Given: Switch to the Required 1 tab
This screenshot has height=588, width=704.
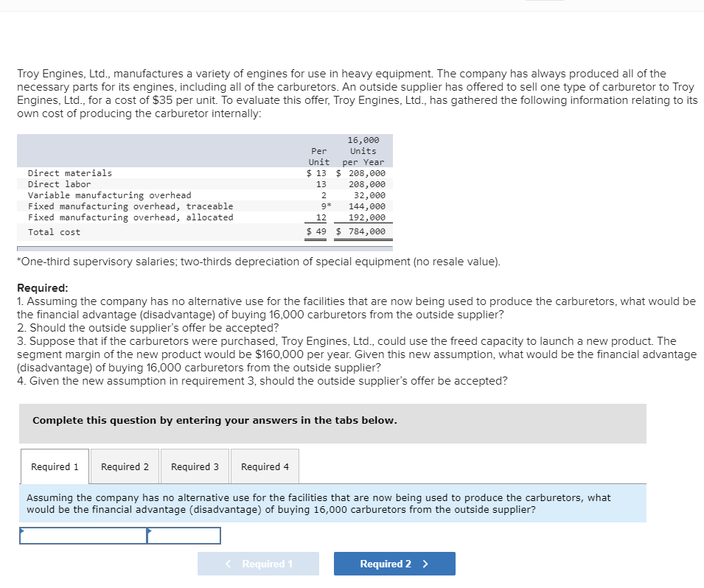Looking at the screenshot, I should click(55, 466).
